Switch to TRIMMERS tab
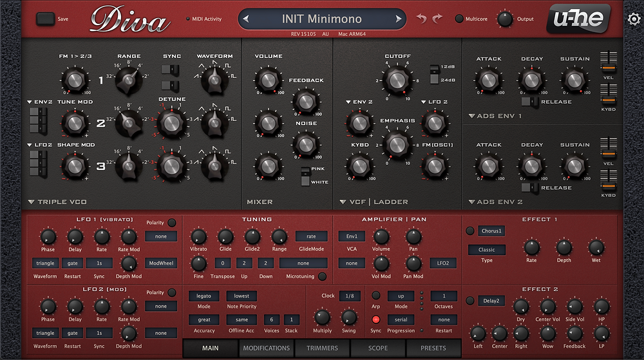Viewport: 644px width, 360px height. (322, 348)
